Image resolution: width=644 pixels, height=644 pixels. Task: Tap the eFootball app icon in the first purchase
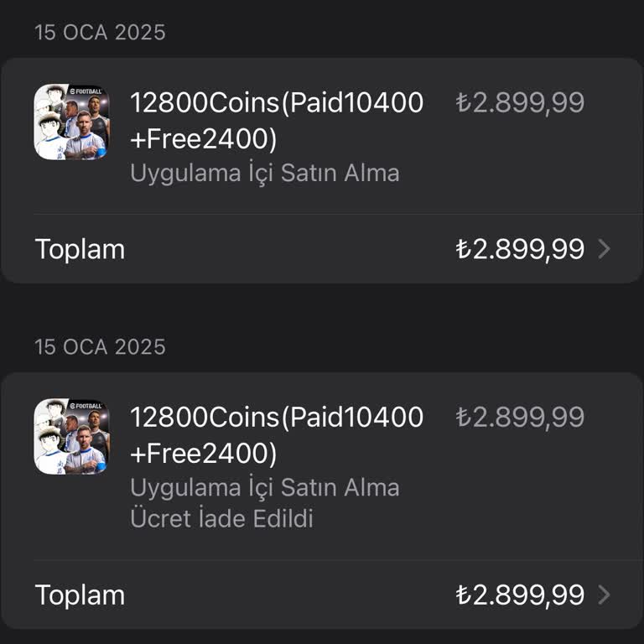70,122
